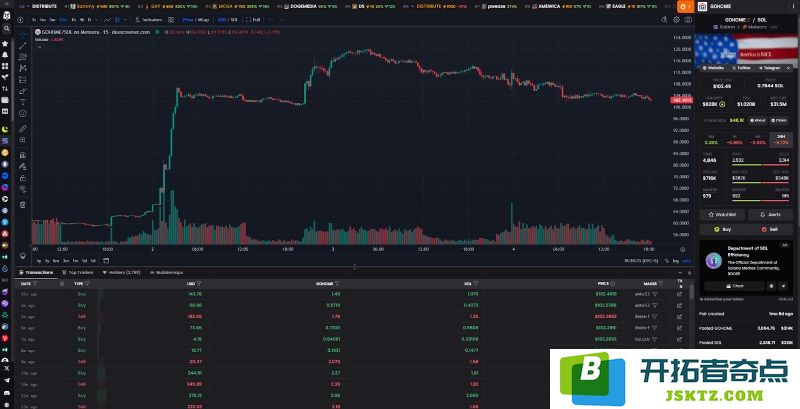This screenshot has width=800, height=409.
Task: Open Telegram link in token panel
Action: (769, 68)
